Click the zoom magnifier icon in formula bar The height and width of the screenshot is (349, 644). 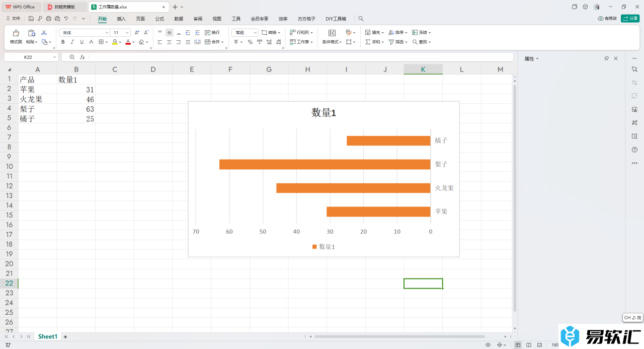[x=72, y=57]
